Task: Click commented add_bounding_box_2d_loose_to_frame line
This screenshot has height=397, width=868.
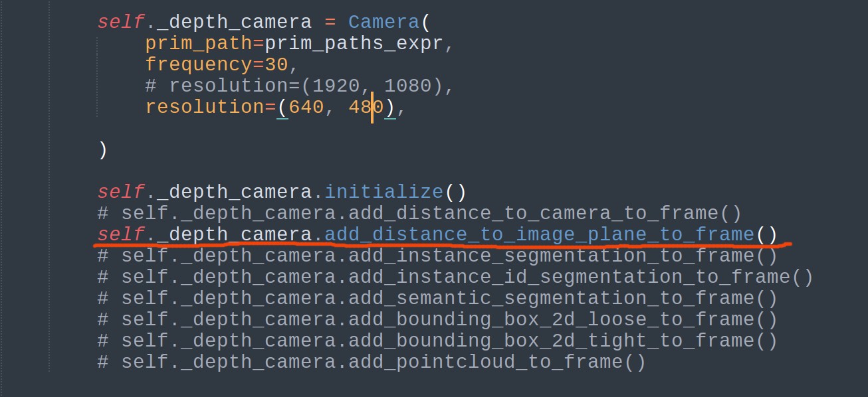Action: tap(437, 319)
